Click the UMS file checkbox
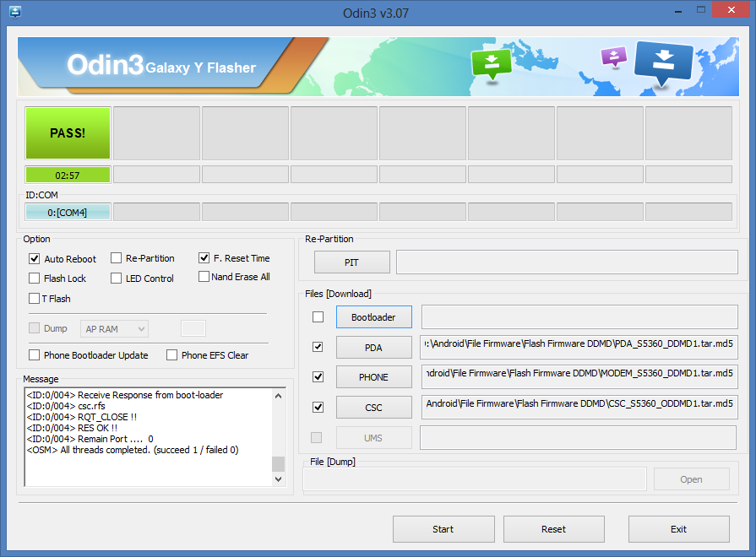 coord(316,437)
